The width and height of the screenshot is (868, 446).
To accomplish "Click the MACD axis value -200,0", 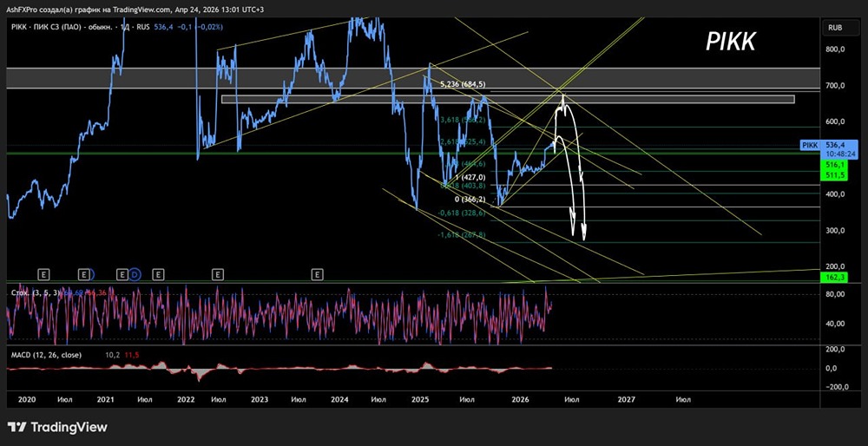I will pyautogui.click(x=835, y=387).
